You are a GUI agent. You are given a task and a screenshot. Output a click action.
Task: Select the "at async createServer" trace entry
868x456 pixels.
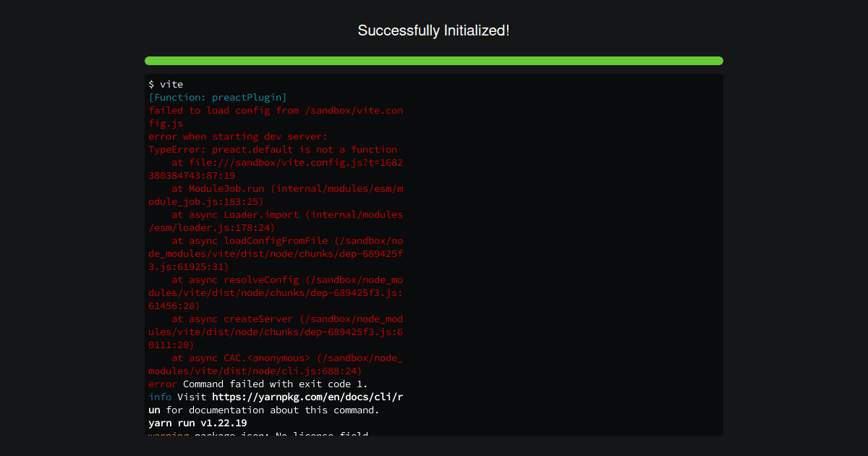286,319
